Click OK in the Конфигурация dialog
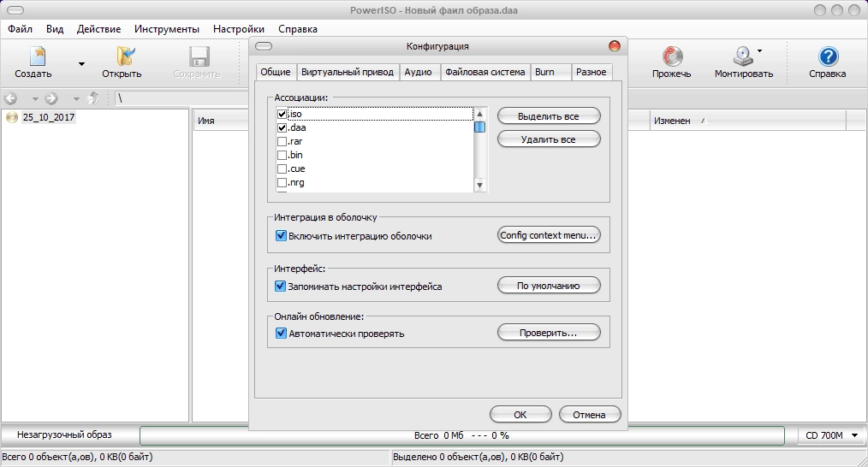Viewport: 868px width, 467px height. [x=520, y=415]
